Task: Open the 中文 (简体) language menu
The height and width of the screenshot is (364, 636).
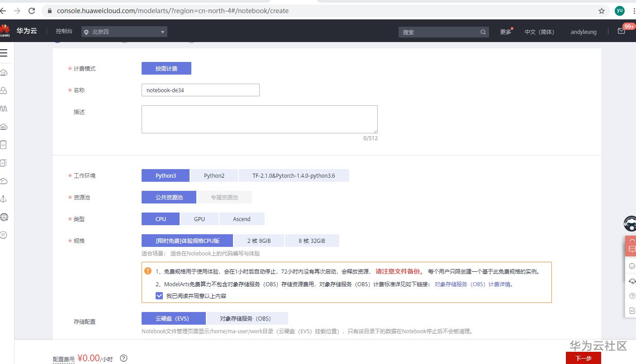Action: [x=539, y=32]
